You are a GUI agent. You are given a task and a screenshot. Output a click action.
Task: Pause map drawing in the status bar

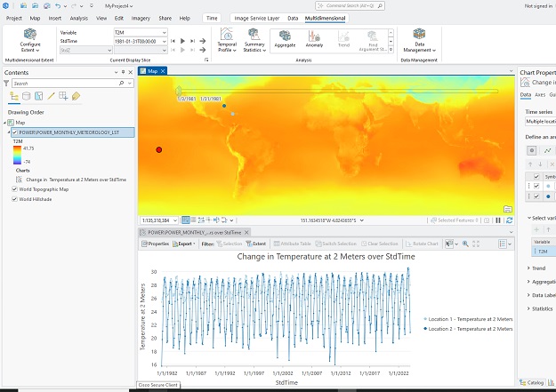point(498,220)
